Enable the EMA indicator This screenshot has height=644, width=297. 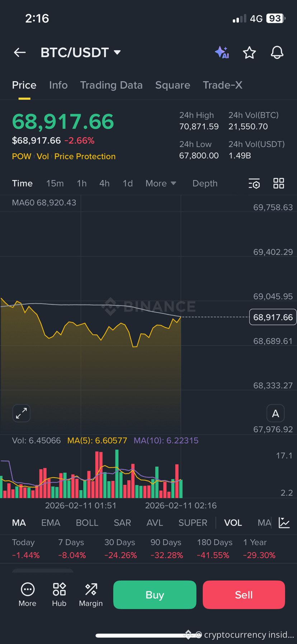click(51, 523)
